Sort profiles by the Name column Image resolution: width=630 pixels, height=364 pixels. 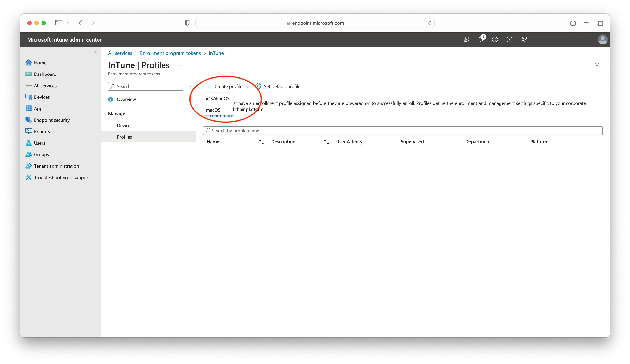pos(262,142)
